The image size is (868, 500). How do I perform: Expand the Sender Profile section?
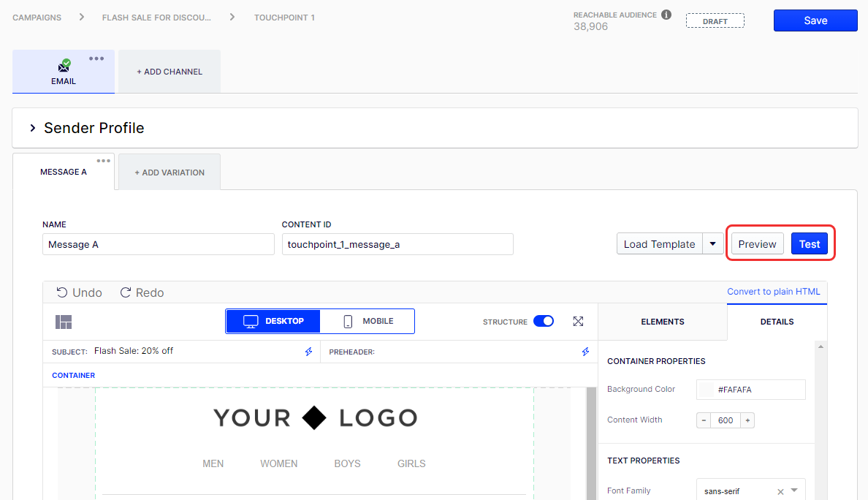33,128
